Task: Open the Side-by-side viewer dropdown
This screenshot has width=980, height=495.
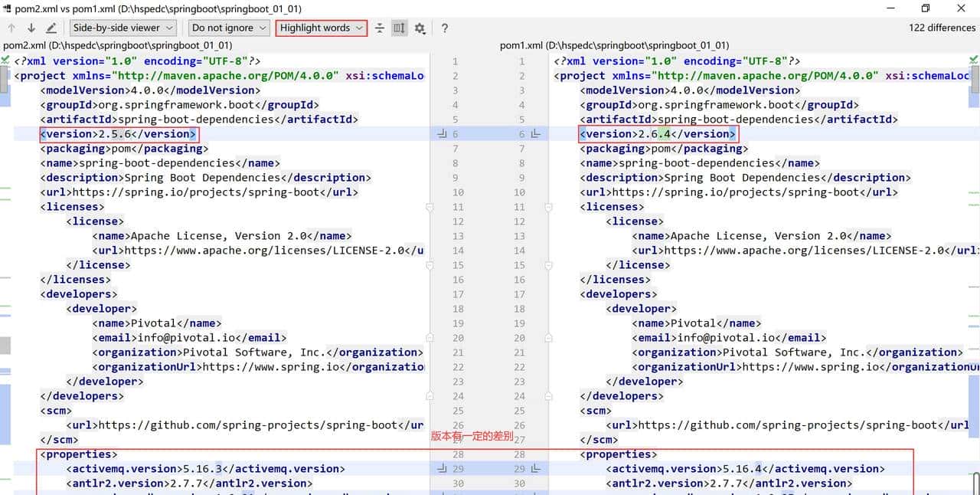Action: [122, 28]
